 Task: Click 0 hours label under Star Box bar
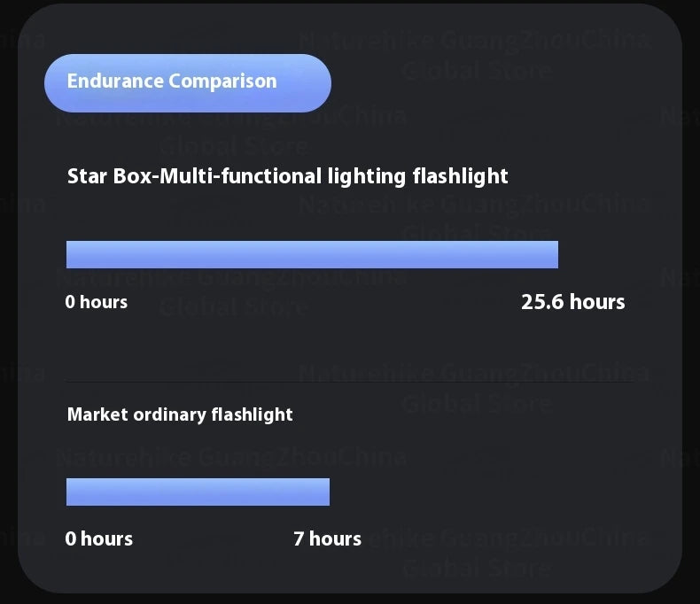[96, 302]
